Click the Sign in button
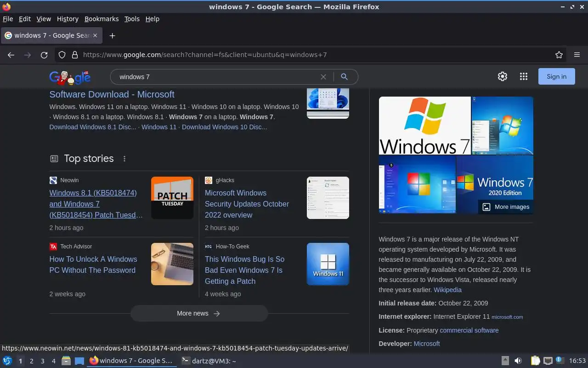Screen dimensions: 588x368 point(556,77)
